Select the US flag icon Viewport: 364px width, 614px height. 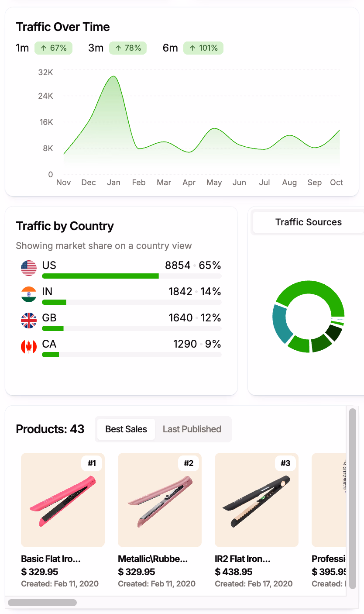point(29,268)
